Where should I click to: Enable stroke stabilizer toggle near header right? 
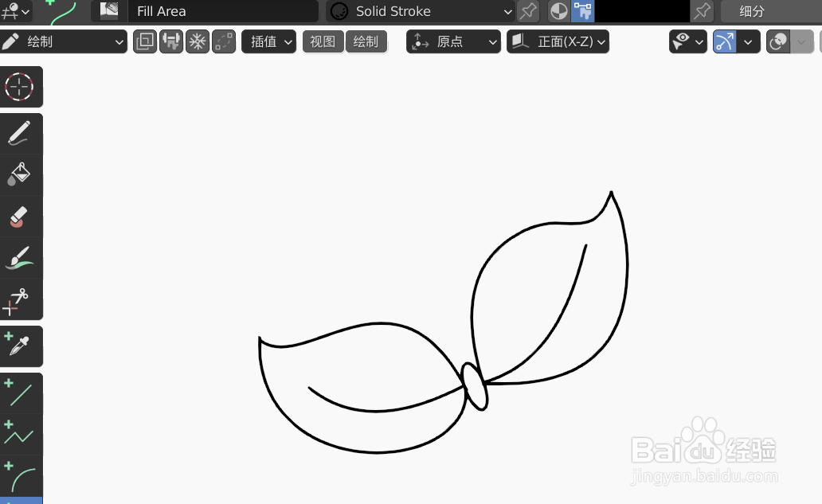click(726, 41)
